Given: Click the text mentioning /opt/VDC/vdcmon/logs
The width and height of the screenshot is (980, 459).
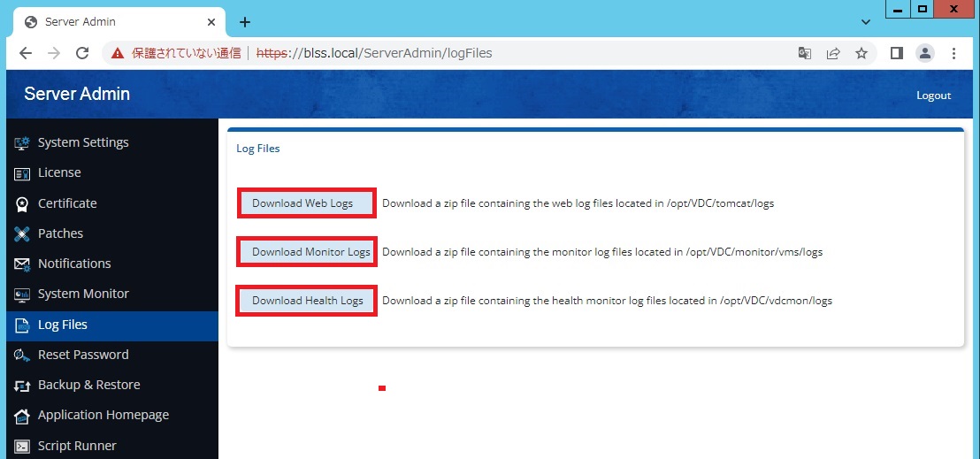Looking at the screenshot, I should 607,301.
